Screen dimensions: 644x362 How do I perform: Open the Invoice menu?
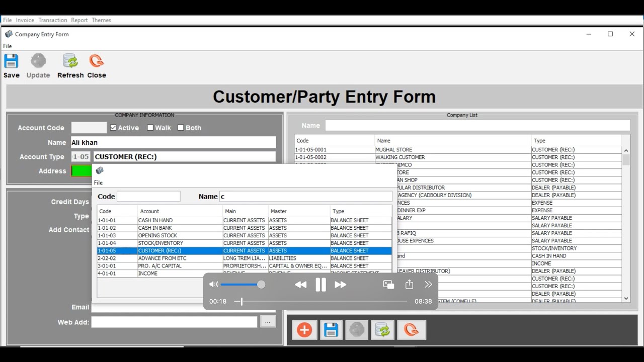[25, 20]
